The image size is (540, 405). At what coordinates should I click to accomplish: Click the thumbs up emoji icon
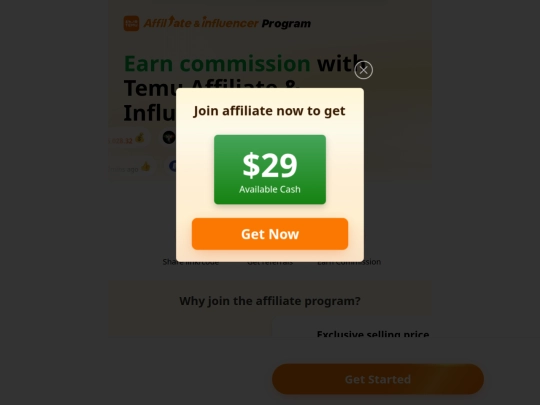pyautogui.click(x=146, y=167)
